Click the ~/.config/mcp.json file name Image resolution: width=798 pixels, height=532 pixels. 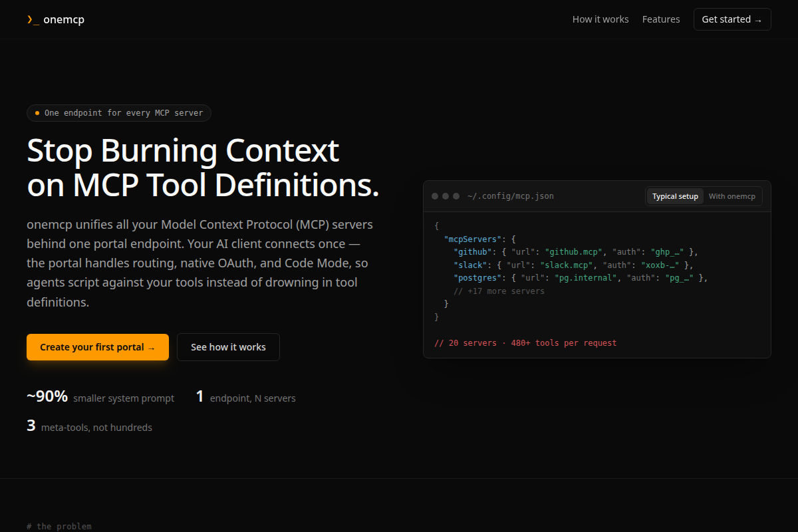pyautogui.click(x=511, y=196)
